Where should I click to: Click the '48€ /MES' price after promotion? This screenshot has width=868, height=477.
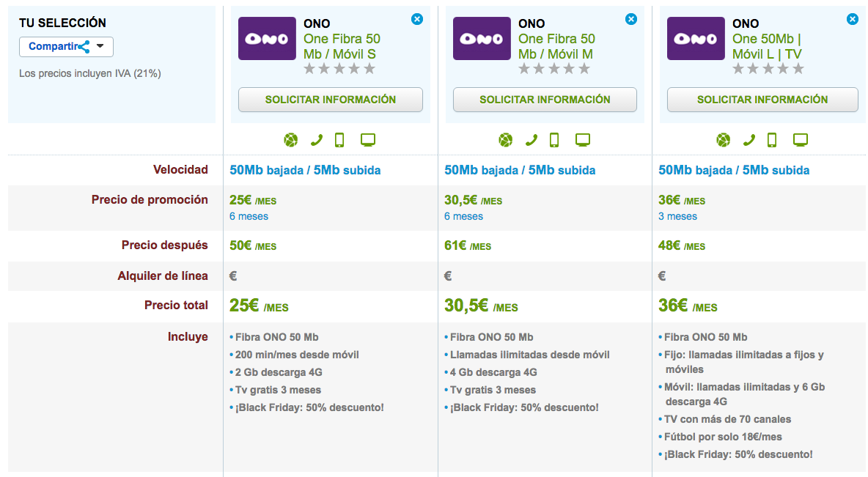(x=682, y=245)
